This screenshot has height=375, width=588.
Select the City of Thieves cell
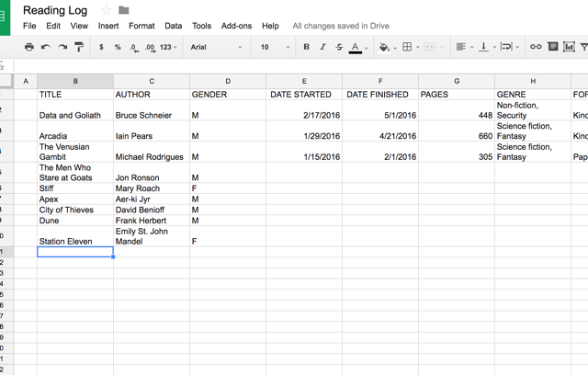pos(75,210)
